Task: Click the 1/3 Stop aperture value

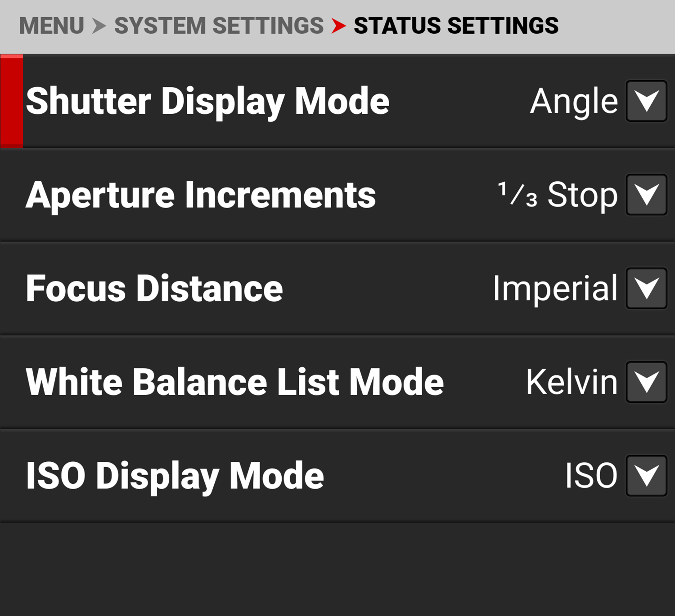Action: click(558, 195)
